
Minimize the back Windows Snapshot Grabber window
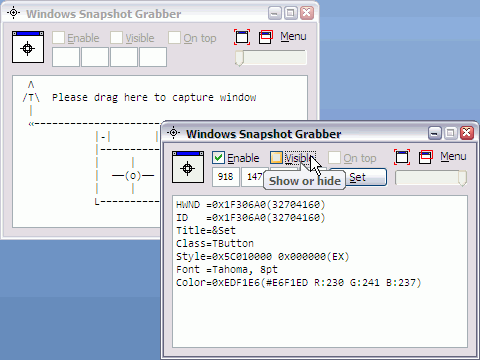pos(275,13)
